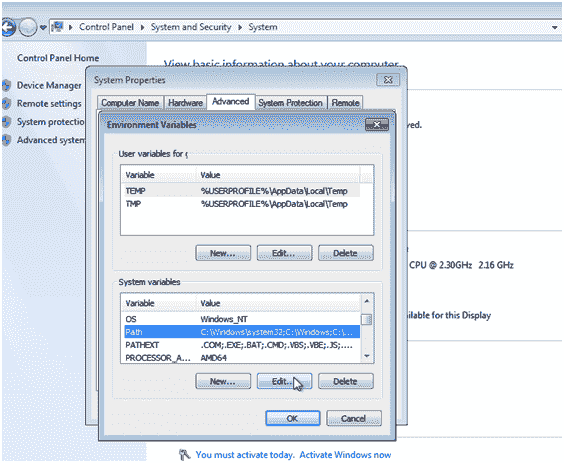
Task: Click the activation keys icon
Action: [x=185, y=455]
